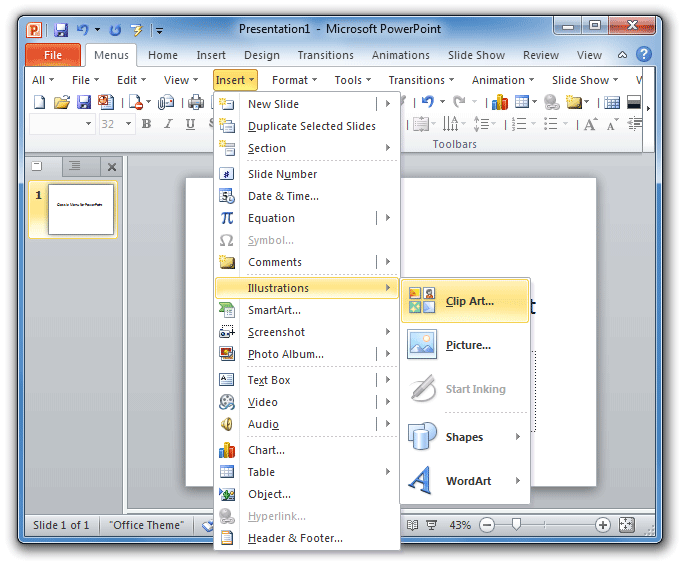Select Header & Footer menu item

295,538
